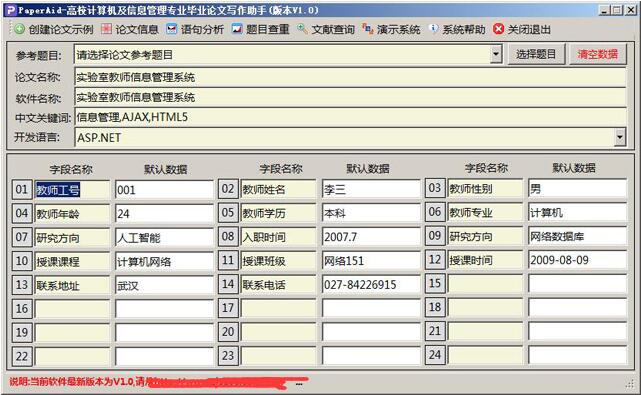
Task: Click the number 01 field button
Action: tap(22, 189)
